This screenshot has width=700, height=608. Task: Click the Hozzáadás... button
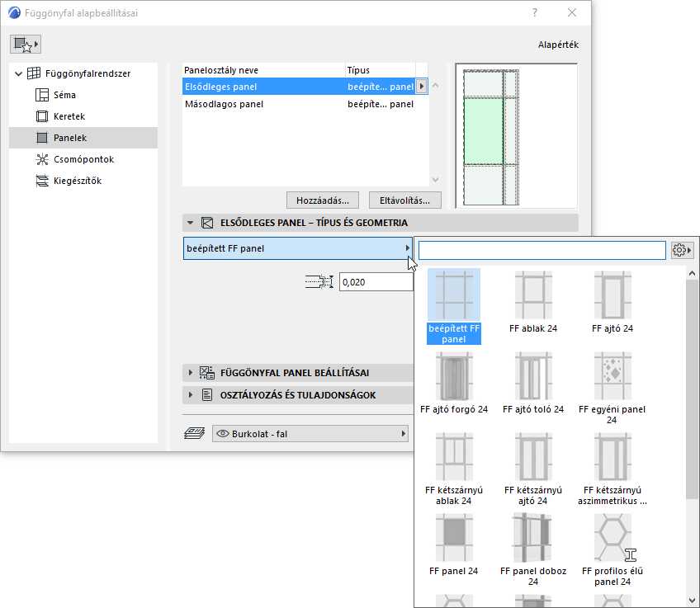pos(322,200)
